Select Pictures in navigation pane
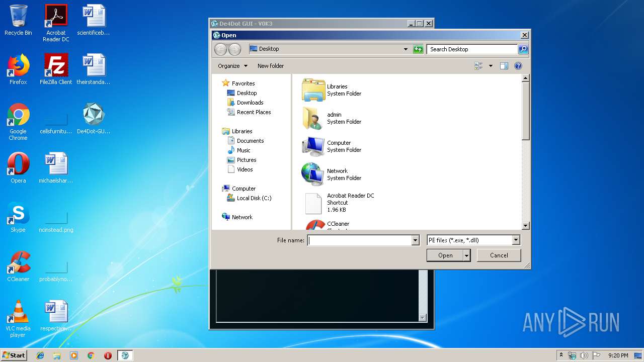 tap(242, 160)
